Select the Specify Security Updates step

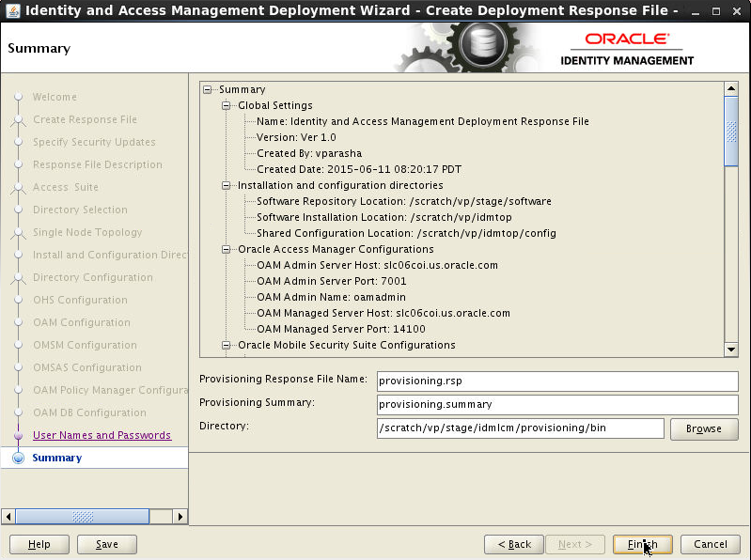click(x=94, y=142)
